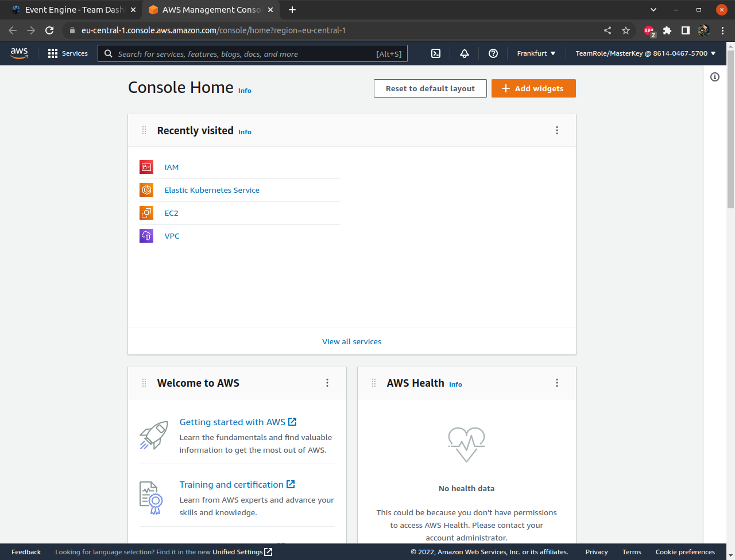Viewport: 735px width, 560px height.
Task: Open the Services grid menu
Action: (68, 53)
